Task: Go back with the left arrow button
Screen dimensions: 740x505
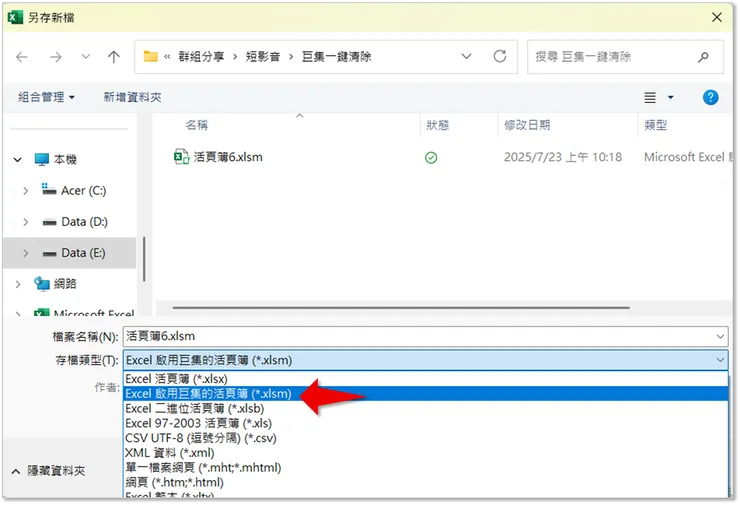Action: (x=22, y=57)
